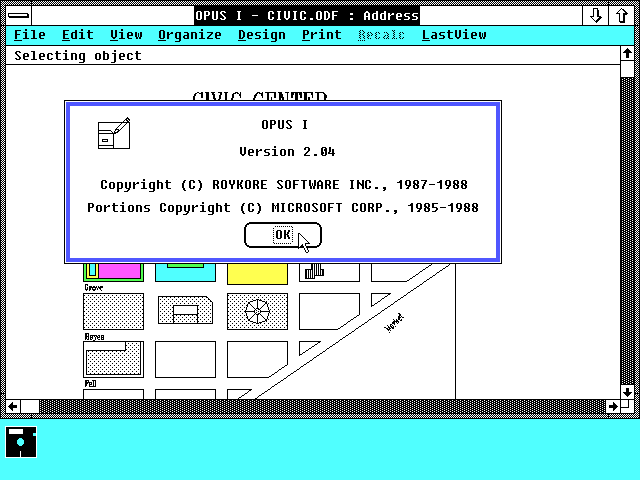The width and height of the screenshot is (640, 480).
Task: Click OK in the About OPUS I dialog
Action: pyautogui.click(x=283, y=235)
